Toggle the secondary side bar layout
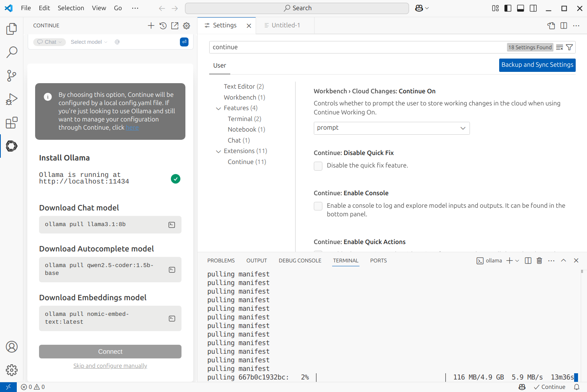The width and height of the screenshot is (587, 392). click(x=533, y=8)
